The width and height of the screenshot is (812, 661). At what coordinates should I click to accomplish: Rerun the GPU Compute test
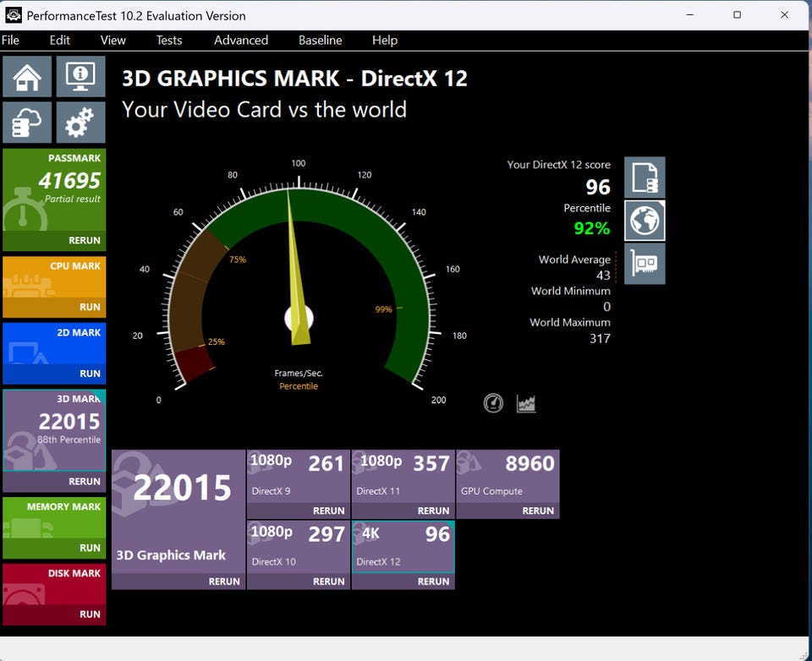click(538, 511)
